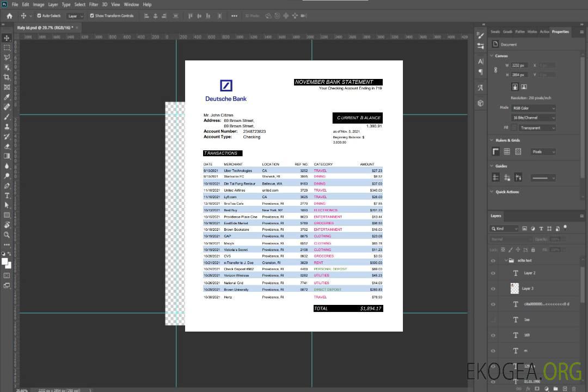Open the Paragraph panel icon
The width and height of the screenshot is (588, 392).
(x=481, y=72)
